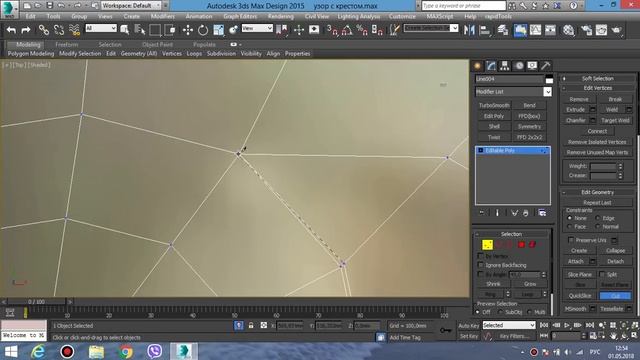This screenshot has width=640, height=360.
Task: Open the Graph Editors menu
Action: click(x=240, y=16)
